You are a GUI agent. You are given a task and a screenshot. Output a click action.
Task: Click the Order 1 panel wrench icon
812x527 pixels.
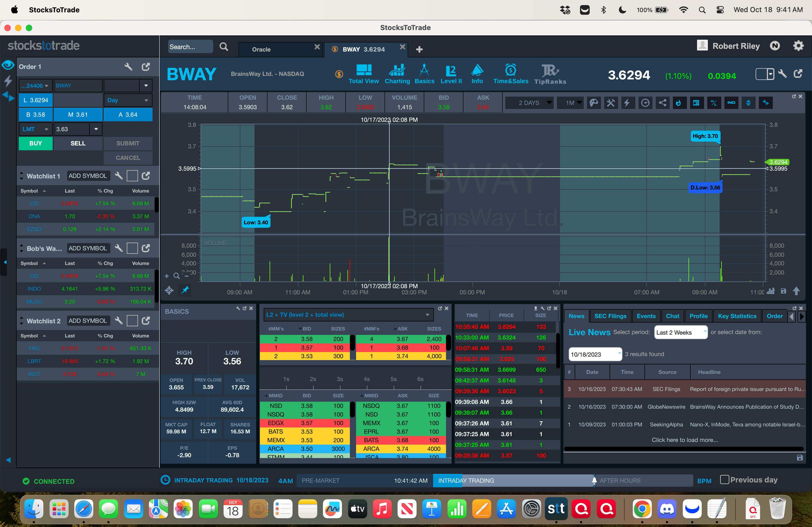[128, 67]
